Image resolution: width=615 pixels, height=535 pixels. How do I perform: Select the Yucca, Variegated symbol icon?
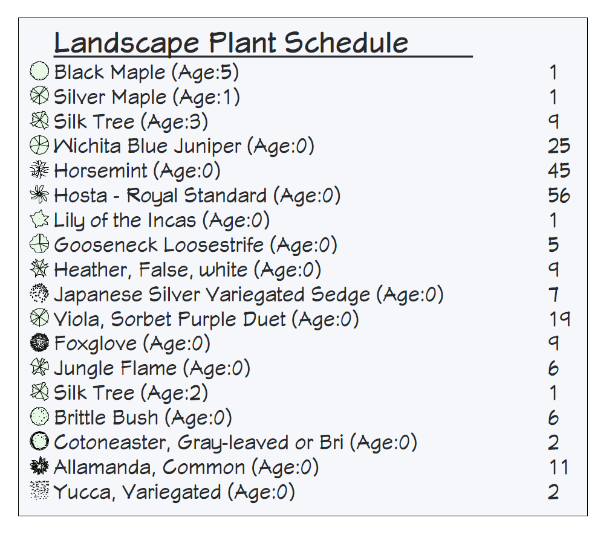40,491
